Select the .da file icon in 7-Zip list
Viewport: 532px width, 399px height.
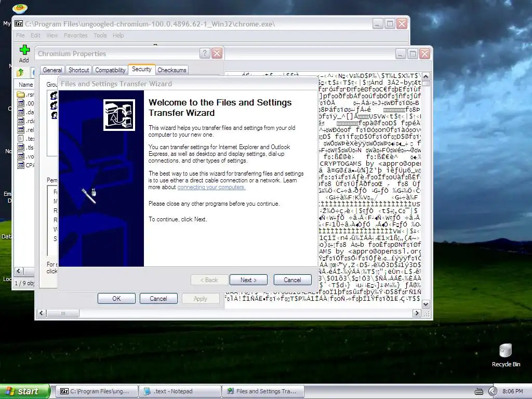click(21, 112)
